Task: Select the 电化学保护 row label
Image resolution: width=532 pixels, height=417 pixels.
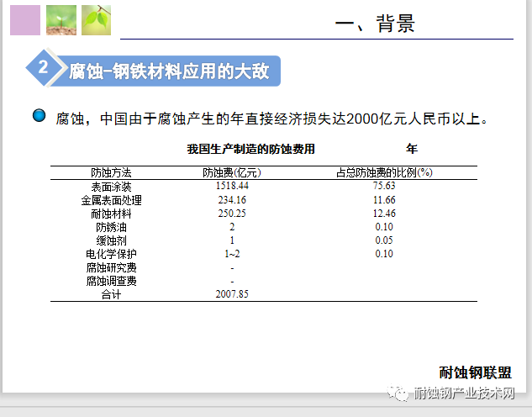Action: click(x=111, y=254)
